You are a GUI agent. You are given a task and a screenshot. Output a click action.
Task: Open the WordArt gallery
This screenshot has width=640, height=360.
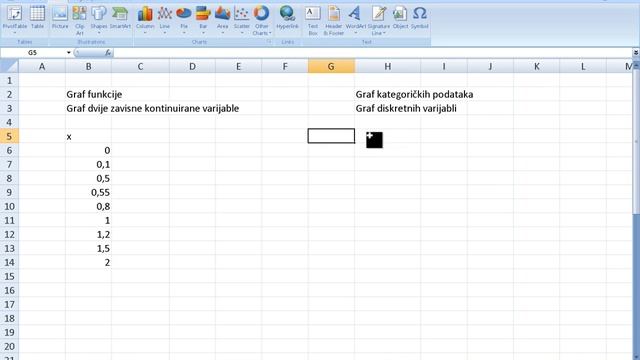click(x=356, y=20)
